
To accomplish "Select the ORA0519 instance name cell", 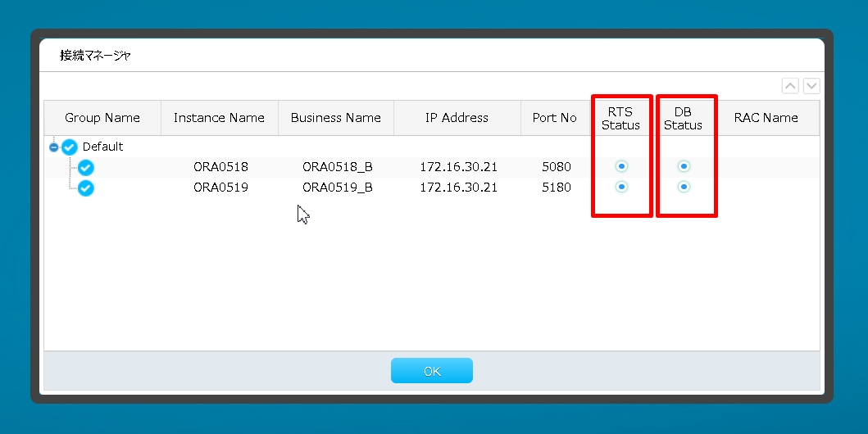I will click(x=220, y=188).
